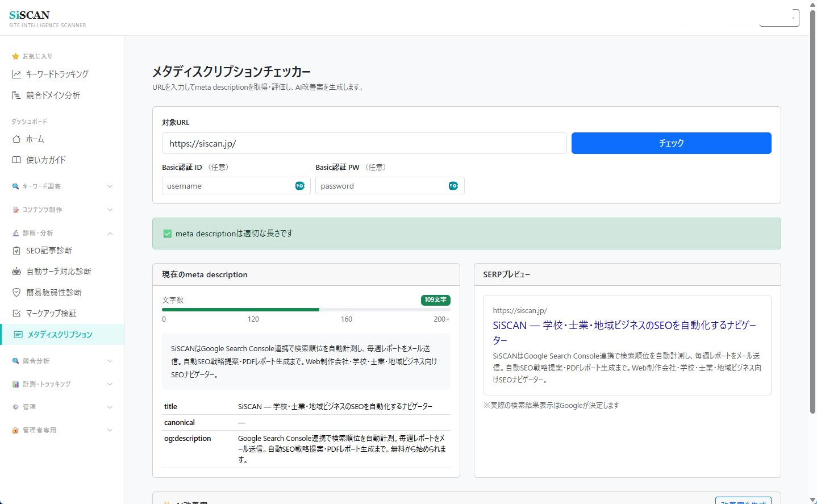Open マークアップ検証 page
This screenshot has width=817, height=504.
click(62, 314)
